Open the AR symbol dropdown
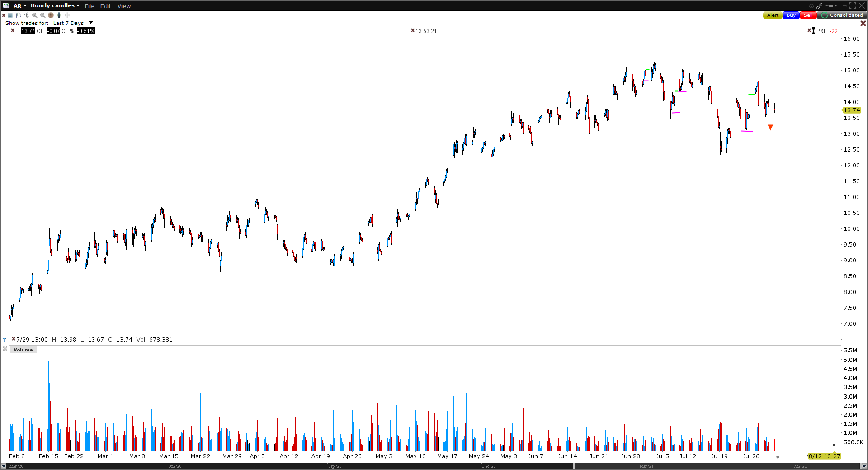Screen dimensions: 868x470 [x=20, y=6]
